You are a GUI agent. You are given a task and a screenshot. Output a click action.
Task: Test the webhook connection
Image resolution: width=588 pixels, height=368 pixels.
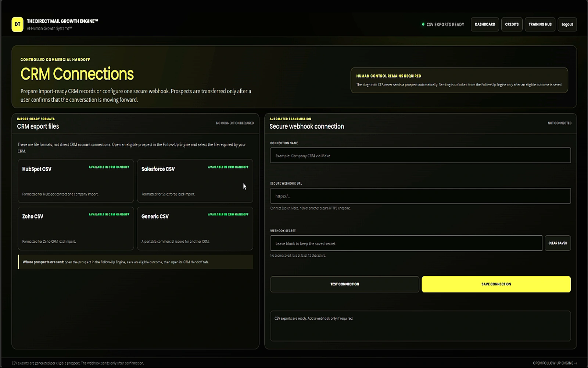345,284
